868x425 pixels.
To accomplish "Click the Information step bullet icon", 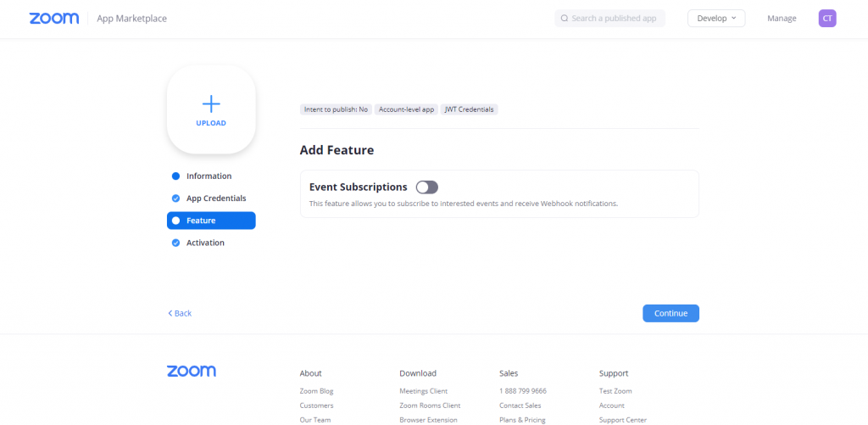I will [175, 176].
